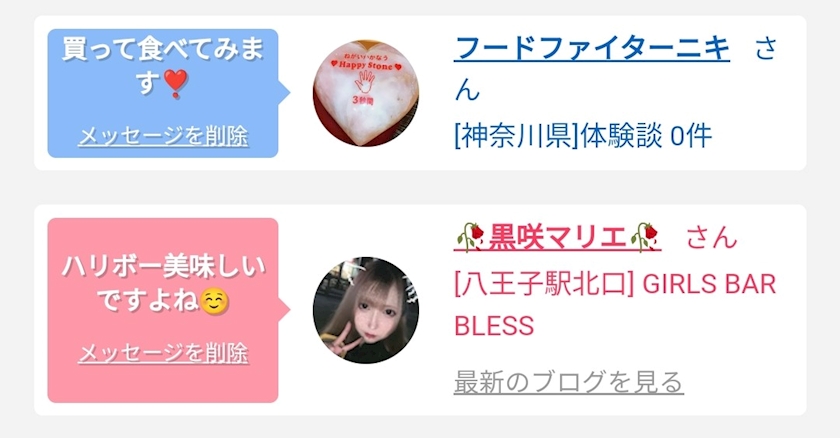Click the red hand icon on Happy Stone image
This screenshot has width=840, height=438.
tap(365, 82)
